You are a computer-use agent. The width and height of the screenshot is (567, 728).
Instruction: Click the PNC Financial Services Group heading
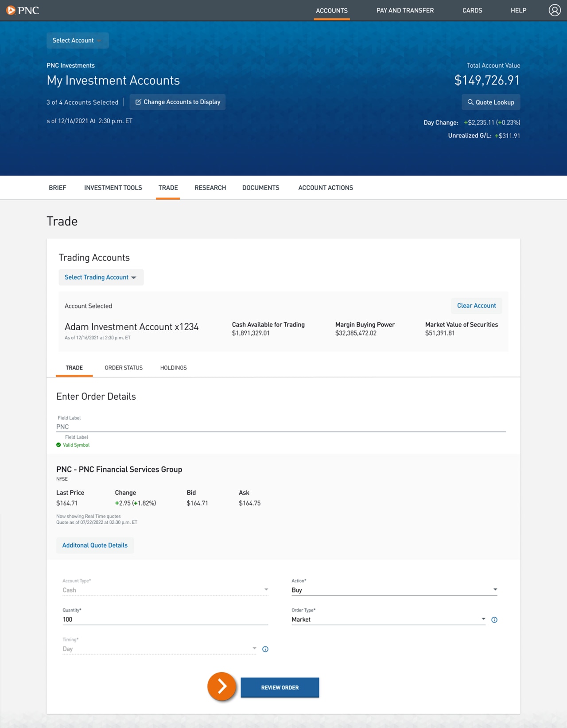click(119, 469)
